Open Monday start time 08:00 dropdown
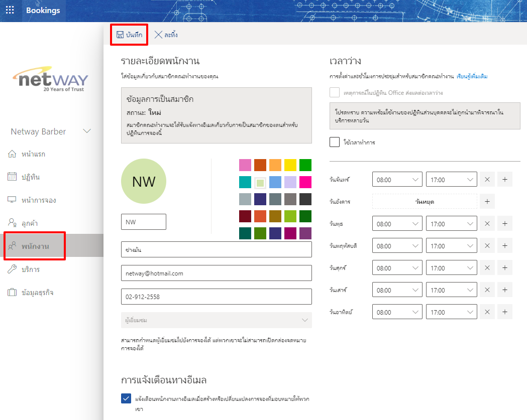 point(397,180)
